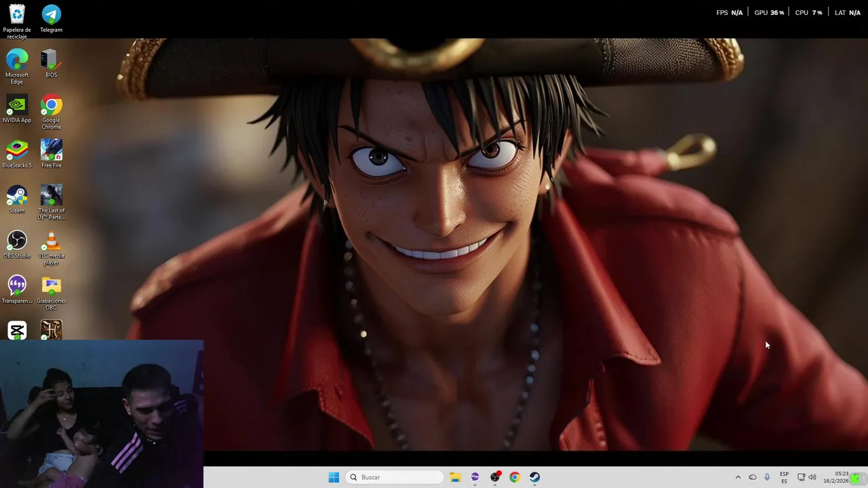Switch to OBS Studio in the taskbar
This screenshot has width=868, height=488.
click(495, 477)
